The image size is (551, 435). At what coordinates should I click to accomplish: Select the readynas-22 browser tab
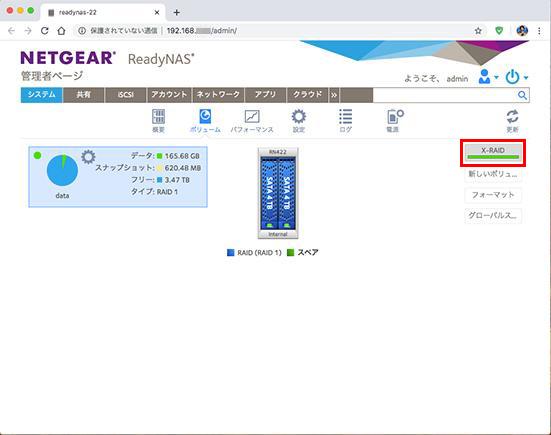click(x=103, y=13)
